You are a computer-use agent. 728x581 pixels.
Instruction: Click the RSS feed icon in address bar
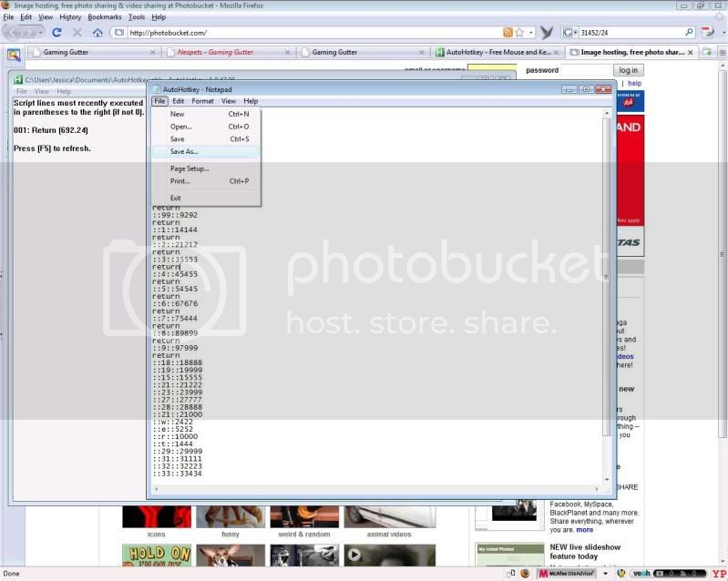tap(508, 32)
